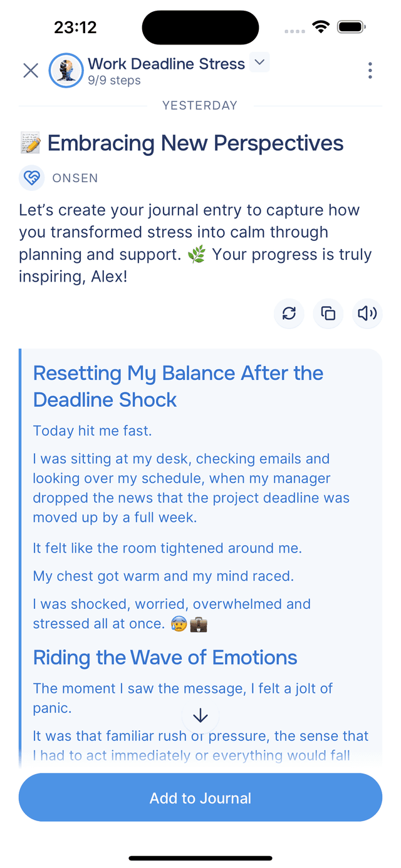Select the 9/9 steps progress text

[114, 81]
